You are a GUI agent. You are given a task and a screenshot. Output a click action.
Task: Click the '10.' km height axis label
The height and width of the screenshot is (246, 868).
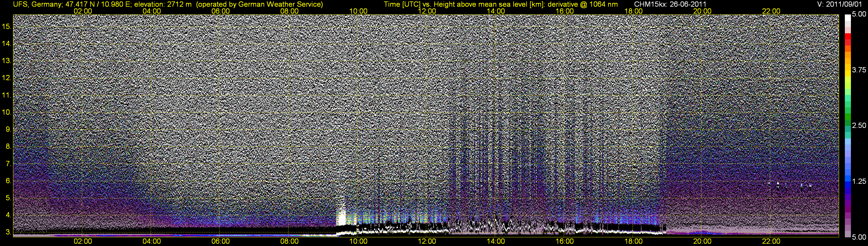tap(7, 112)
